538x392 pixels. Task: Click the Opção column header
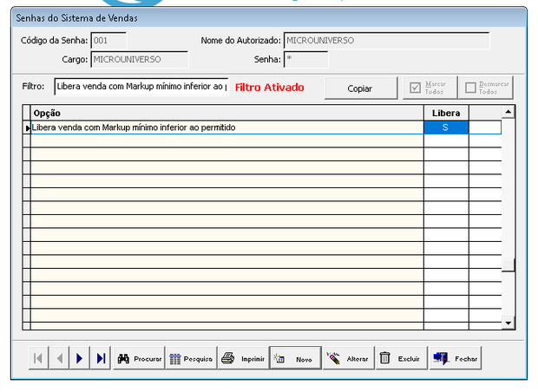(x=226, y=113)
